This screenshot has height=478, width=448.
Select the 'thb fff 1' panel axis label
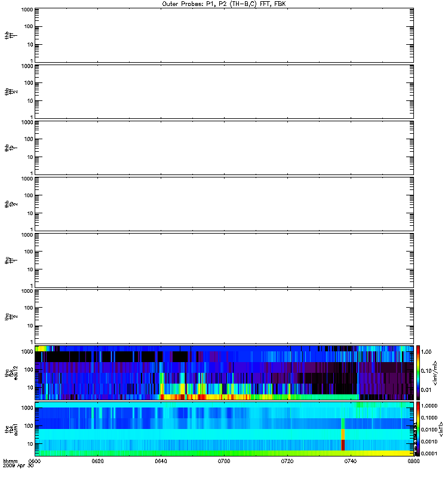pyautogui.click(x=11, y=35)
